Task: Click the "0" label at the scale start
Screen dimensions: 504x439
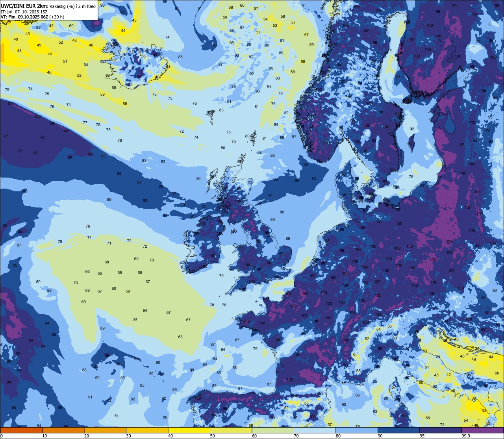Action: tap(2, 436)
